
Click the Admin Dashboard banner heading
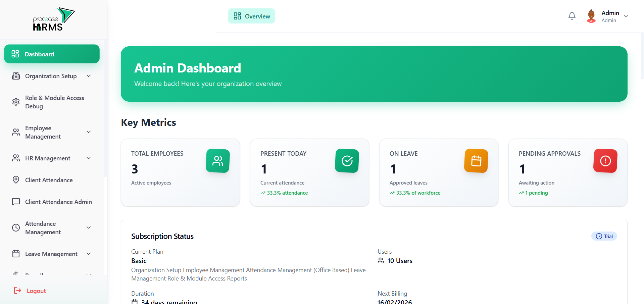188,68
